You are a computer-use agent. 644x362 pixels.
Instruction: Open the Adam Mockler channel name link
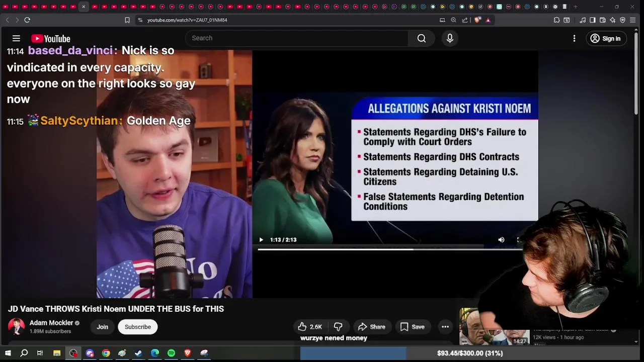click(51, 323)
